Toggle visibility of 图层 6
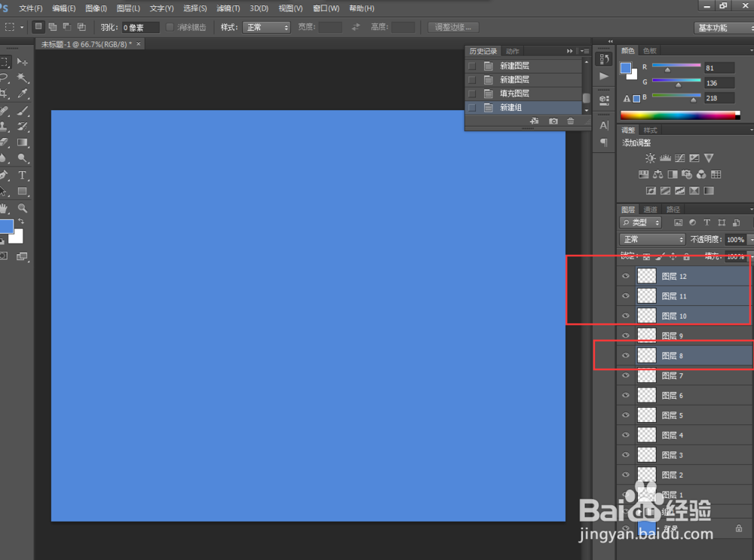Image resolution: width=754 pixels, height=560 pixels. (x=626, y=395)
